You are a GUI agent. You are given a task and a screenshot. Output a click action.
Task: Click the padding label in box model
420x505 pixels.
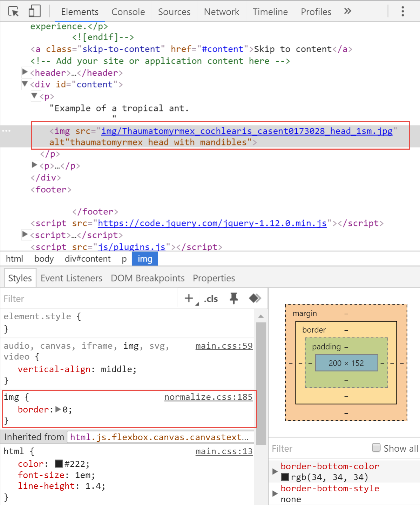[x=326, y=347]
